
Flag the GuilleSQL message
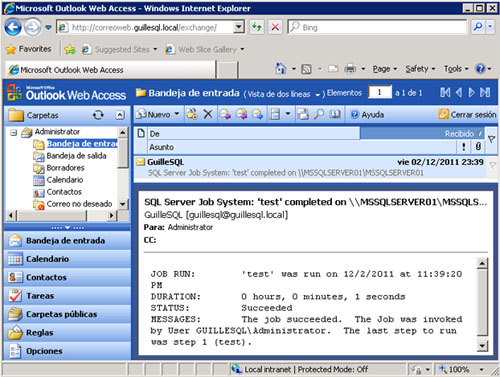click(x=492, y=165)
